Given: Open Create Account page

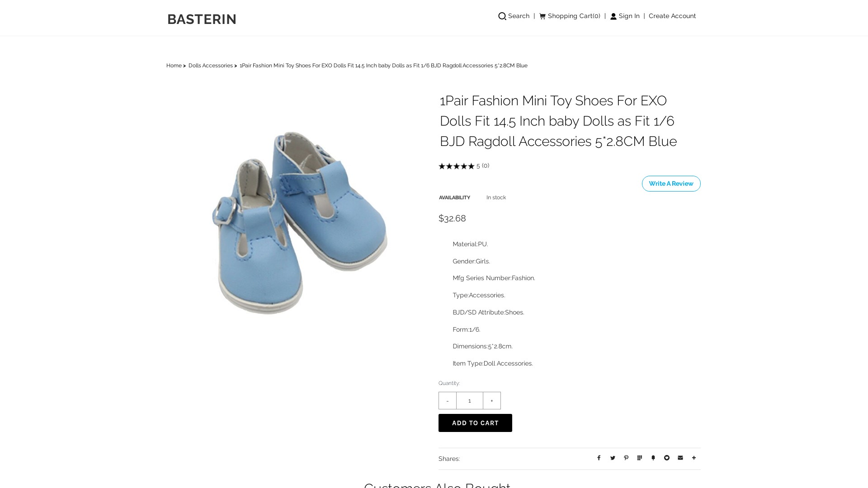Looking at the screenshot, I should pyautogui.click(x=672, y=16).
